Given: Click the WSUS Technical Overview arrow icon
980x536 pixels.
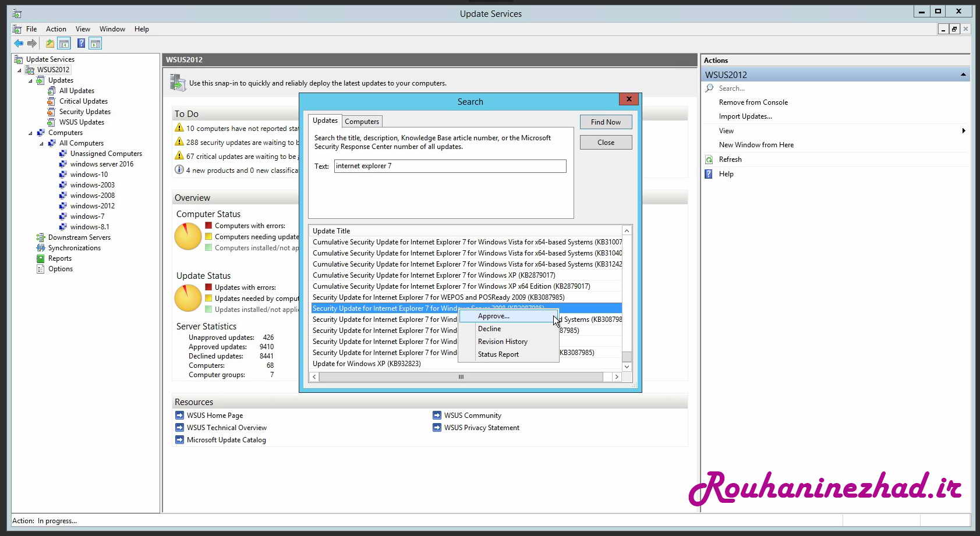Looking at the screenshot, I should point(179,428).
